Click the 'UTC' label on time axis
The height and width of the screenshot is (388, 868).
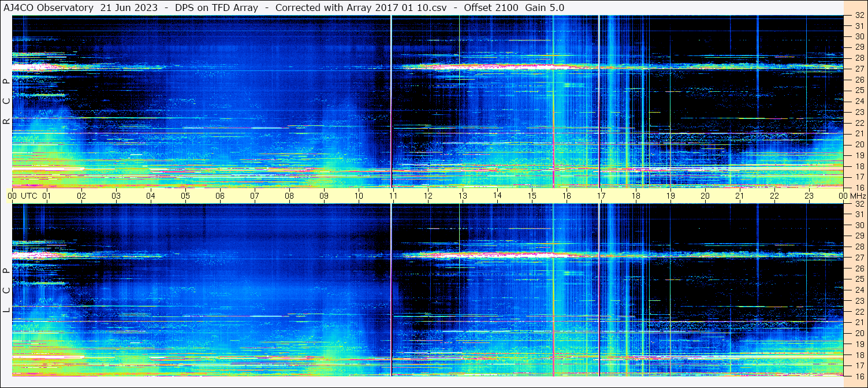tap(29, 196)
